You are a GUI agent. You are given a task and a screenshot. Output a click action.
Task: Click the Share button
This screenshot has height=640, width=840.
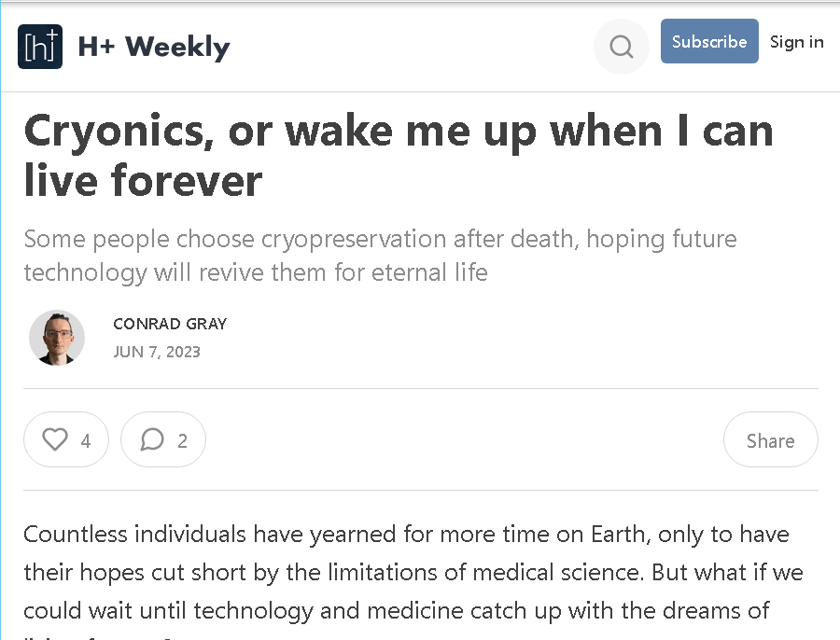770,439
